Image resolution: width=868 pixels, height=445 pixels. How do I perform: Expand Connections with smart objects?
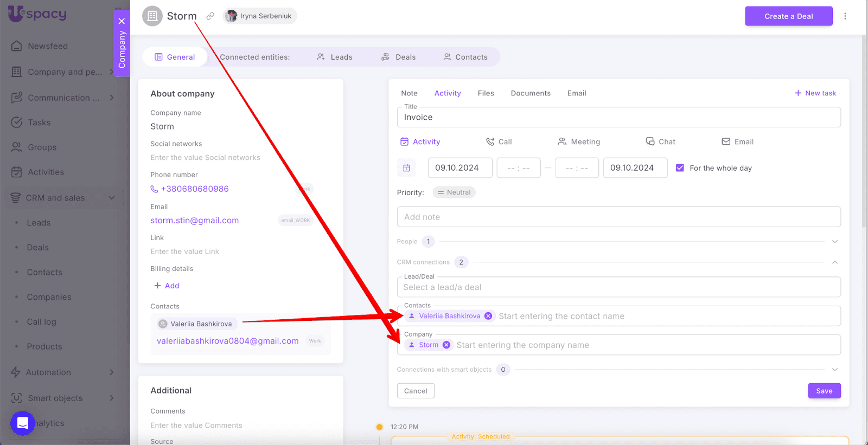coord(835,370)
